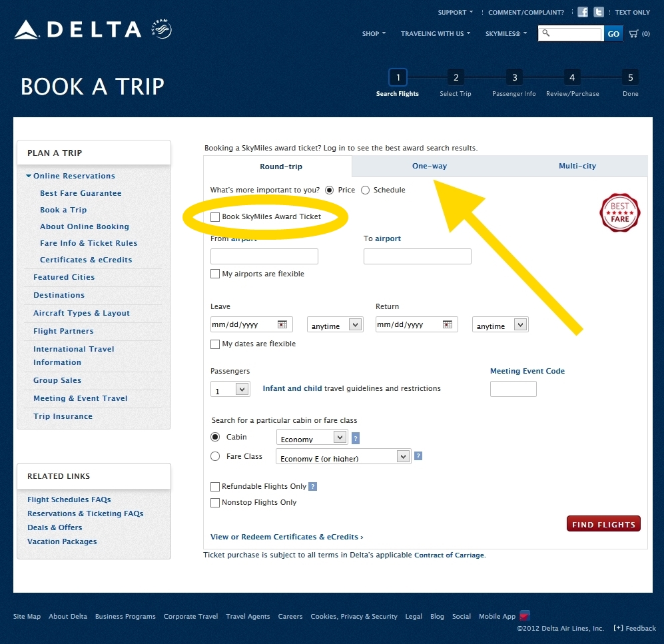Click the Delta logo
Viewport: 664px width, 644px height.
click(79, 30)
